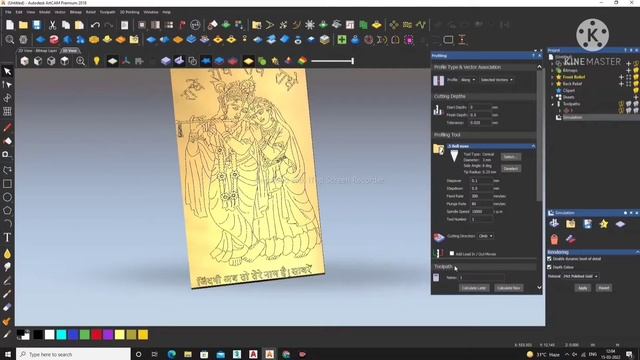Open a file with the folder icon
The image size is (640, 360).
23,25
